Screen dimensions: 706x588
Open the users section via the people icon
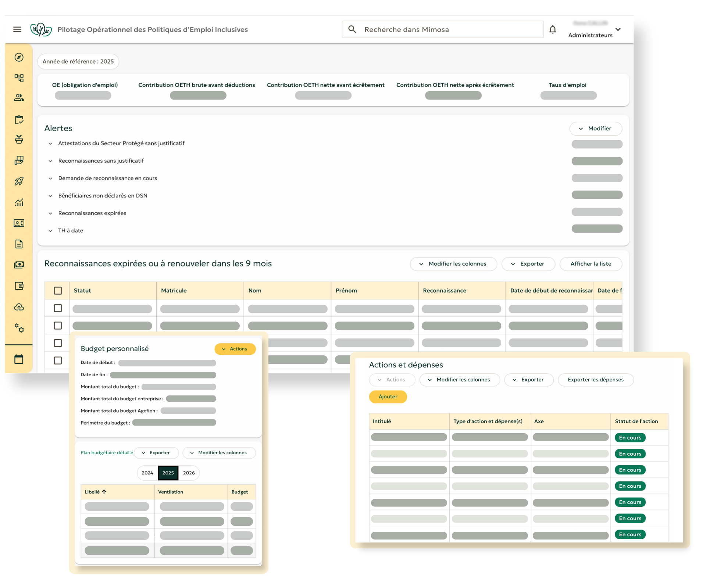pyautogui.click(x=19, y=98)
